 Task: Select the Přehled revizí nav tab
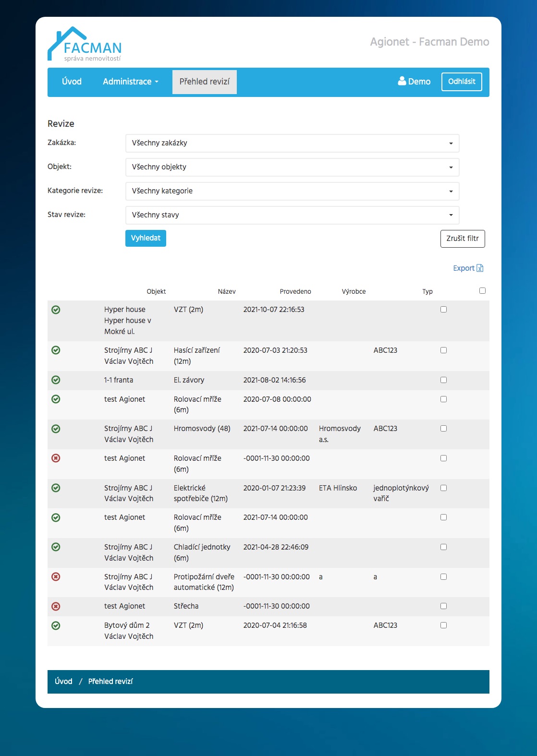coord(205,82)
